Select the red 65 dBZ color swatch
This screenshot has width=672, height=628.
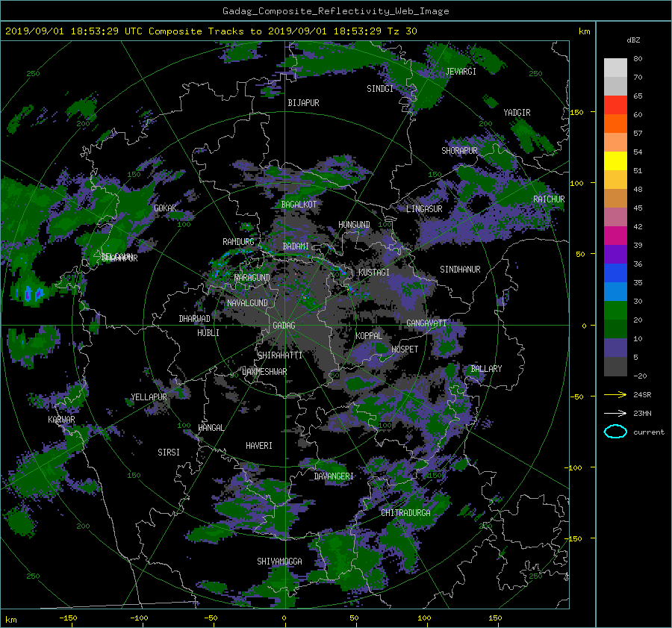click(x=615, y=105)
